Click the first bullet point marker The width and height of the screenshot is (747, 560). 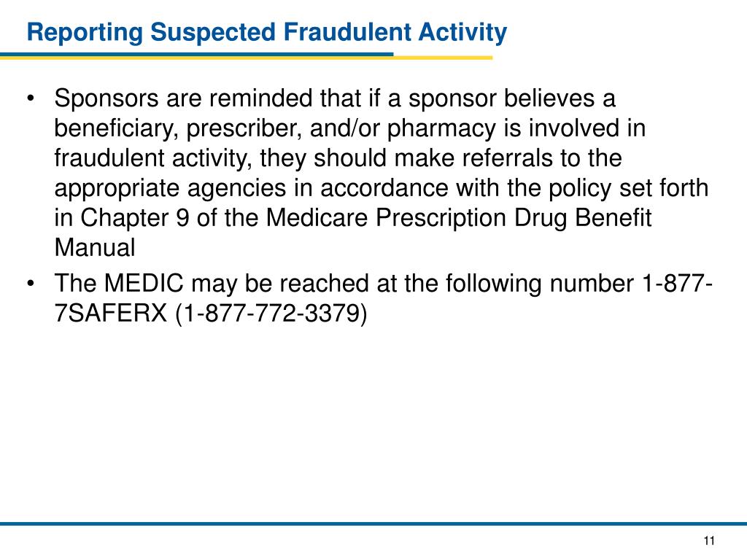point(31,99)
